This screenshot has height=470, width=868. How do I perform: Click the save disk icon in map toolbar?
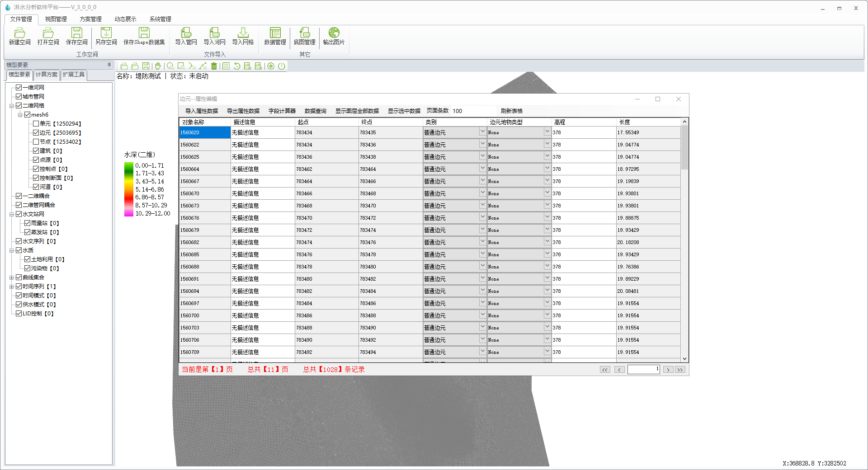tap(146, 66)
